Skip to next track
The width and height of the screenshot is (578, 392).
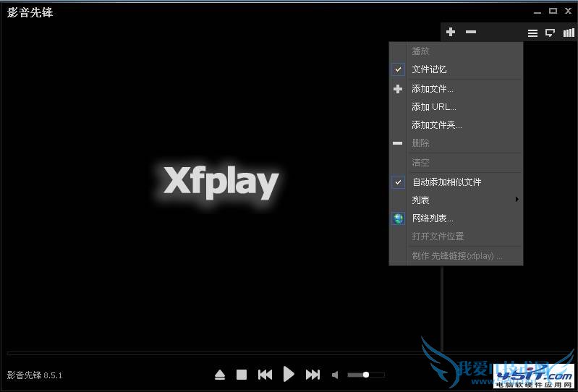pyautogui.click(x=313, y=375)
